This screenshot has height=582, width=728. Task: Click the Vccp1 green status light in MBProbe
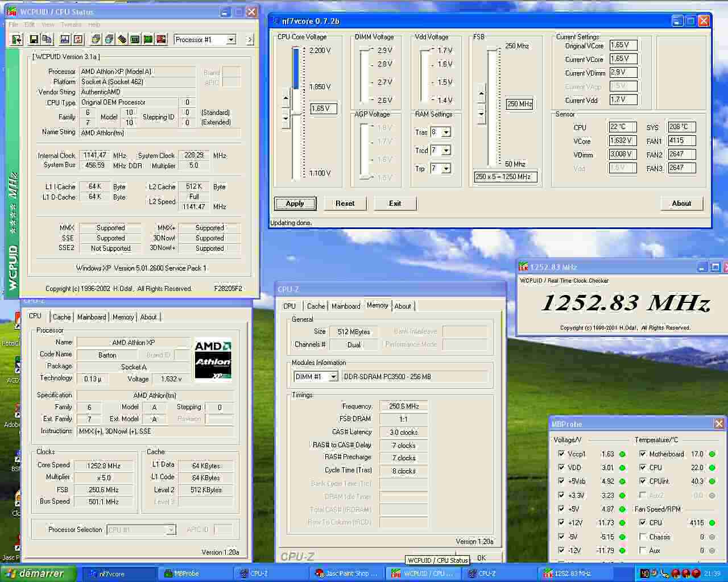[622, 454]
